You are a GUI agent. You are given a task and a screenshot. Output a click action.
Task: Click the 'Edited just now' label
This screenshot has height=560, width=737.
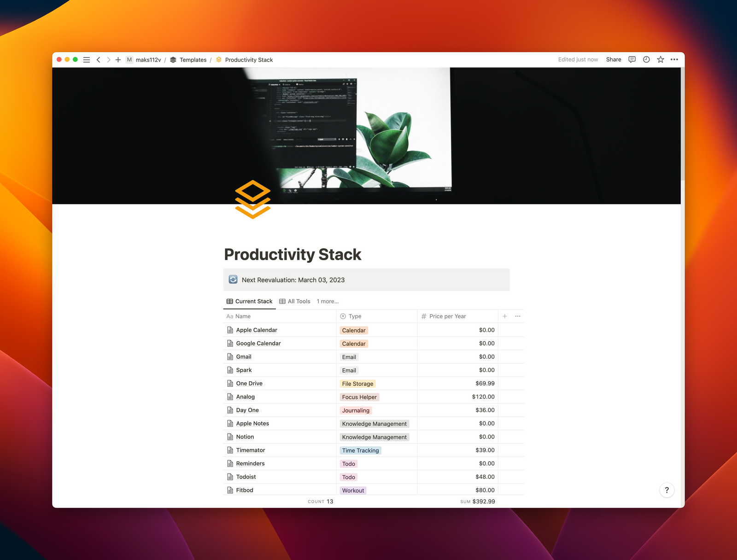[x=578, y=59]
